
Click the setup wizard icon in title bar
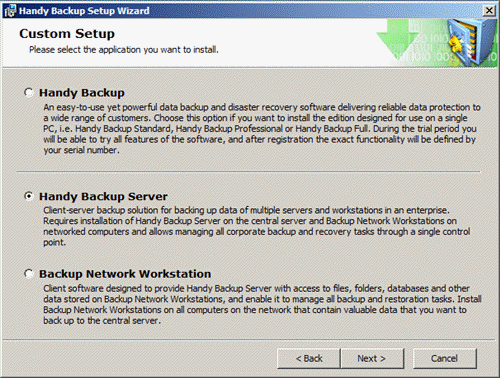[x=10, y=11]
